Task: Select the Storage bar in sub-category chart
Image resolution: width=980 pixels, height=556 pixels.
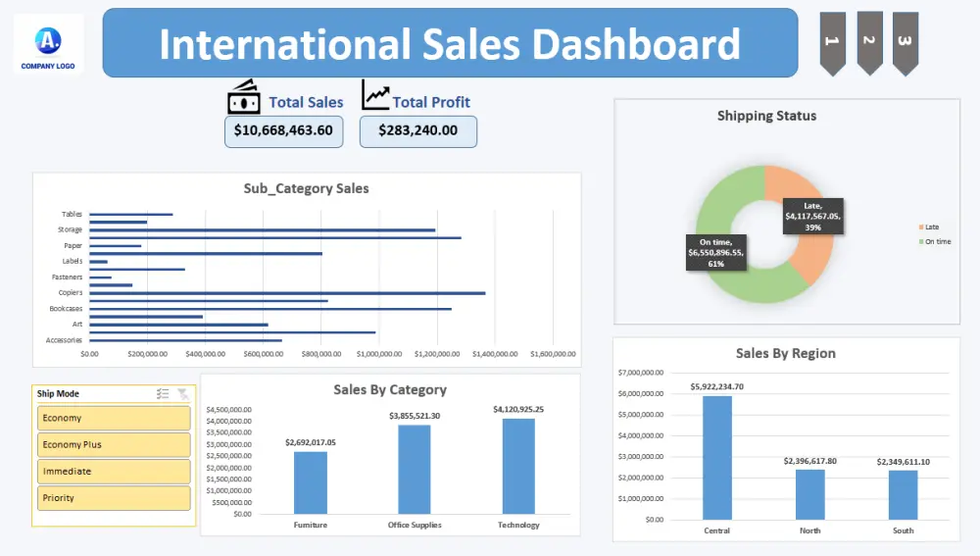Action: [x=263, y=230]
